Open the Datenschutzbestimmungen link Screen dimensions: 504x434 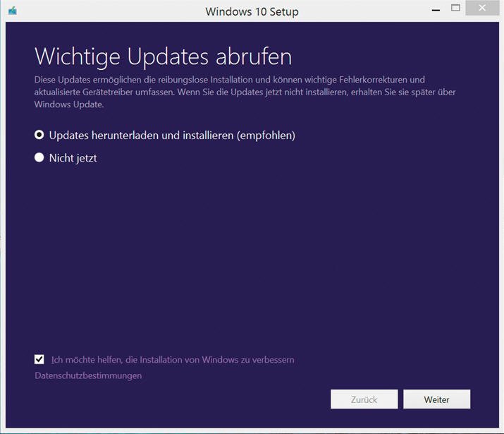88,375
